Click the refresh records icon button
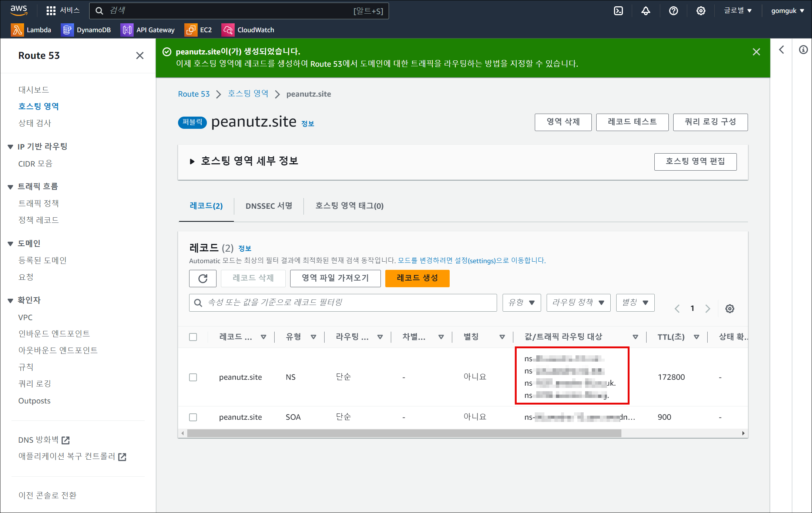Image resolution: width=812 pixels, height=513 pixels. pyautogui.click(x=202, y=278)
